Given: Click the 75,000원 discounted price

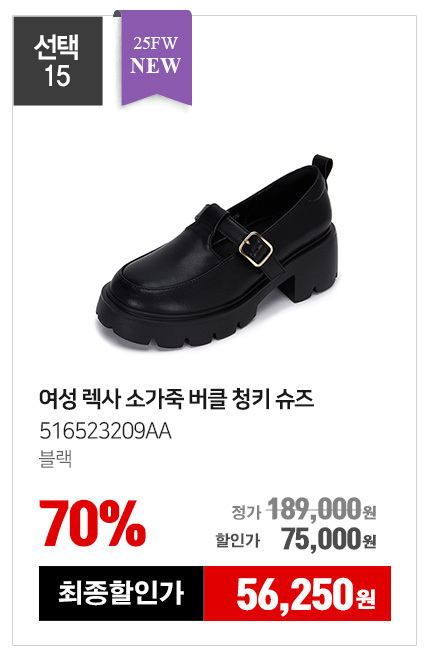Looking at the screenshot, I should pyautogui.click(x=329, y=539).
